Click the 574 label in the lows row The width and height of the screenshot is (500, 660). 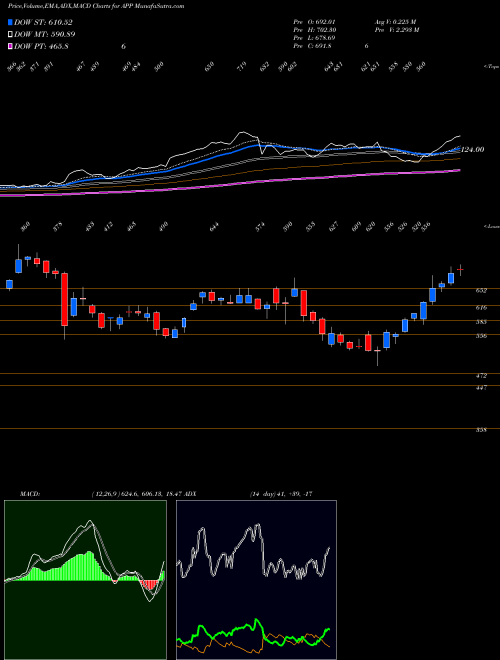261,228
